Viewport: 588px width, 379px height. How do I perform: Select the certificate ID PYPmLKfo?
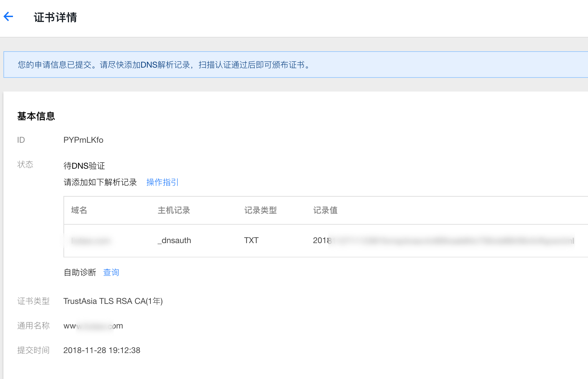[x=83, y=140]
